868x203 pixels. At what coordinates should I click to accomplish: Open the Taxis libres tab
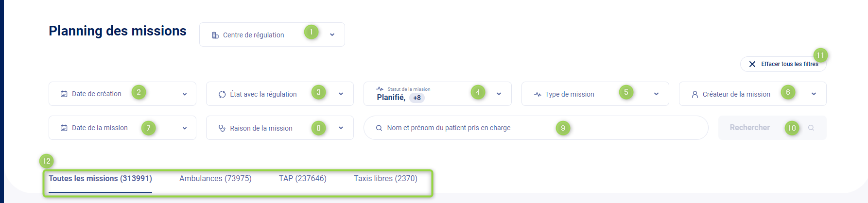pyautogui.click(x=385, y=178)
